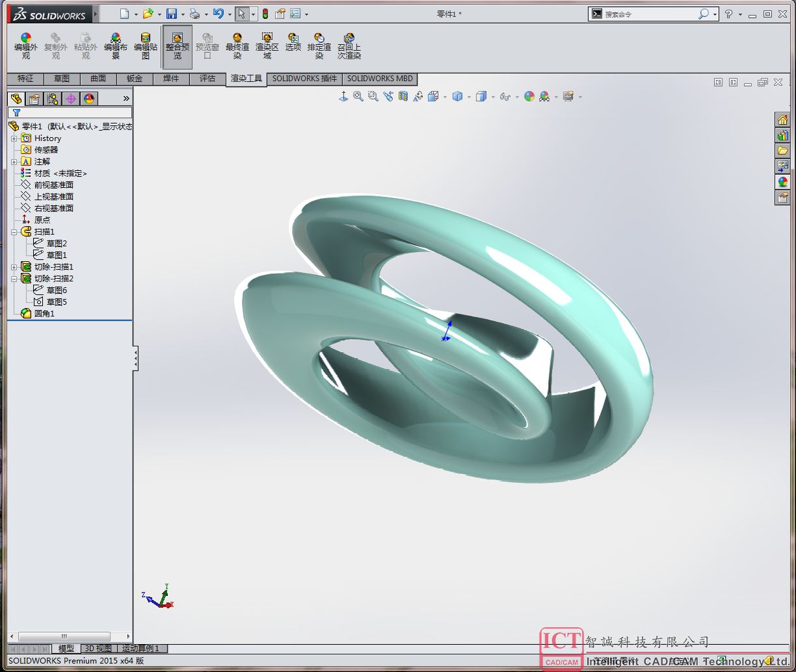
Task: Open the SOLIDWORKS 插件 tab
Action: tap(304, 79)
